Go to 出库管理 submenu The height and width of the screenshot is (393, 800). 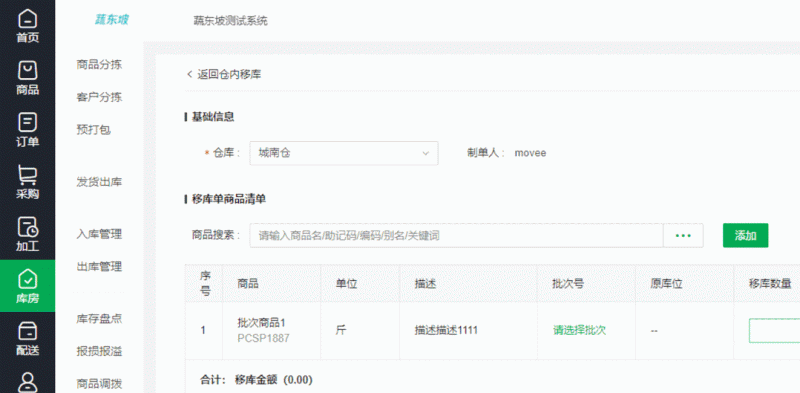click(x=99, y=266)
